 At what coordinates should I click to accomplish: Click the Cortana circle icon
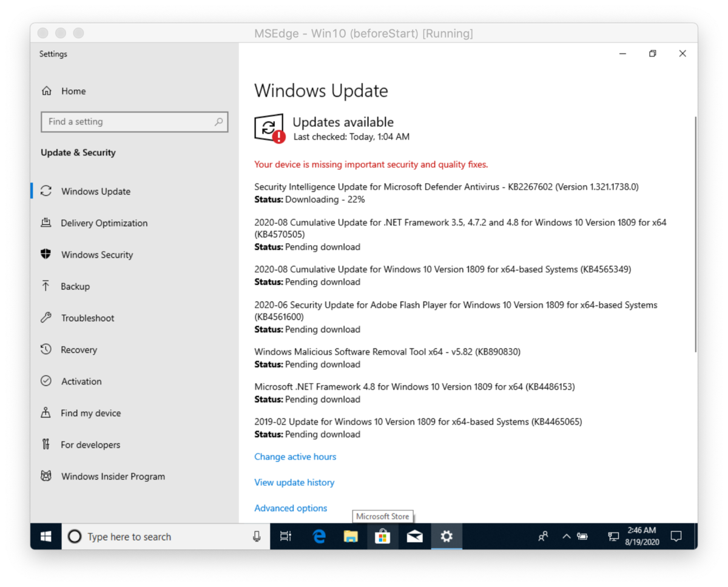pyautogui.click(x=75, y=537)
